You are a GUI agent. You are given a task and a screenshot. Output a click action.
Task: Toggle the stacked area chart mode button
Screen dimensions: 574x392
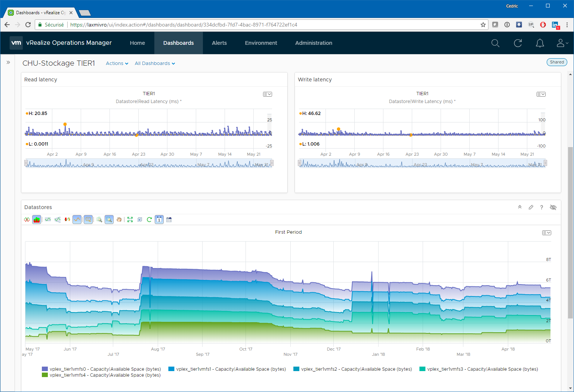tap(37, 220)
